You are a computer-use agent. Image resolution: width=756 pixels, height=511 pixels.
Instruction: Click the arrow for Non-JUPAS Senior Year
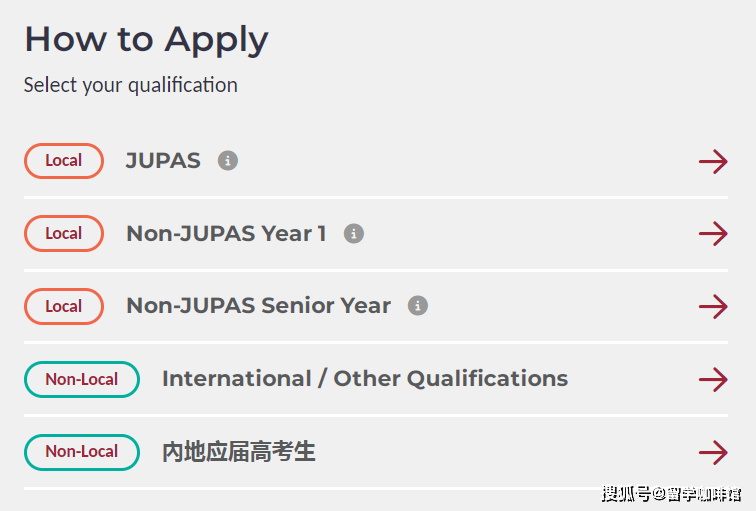713,307
